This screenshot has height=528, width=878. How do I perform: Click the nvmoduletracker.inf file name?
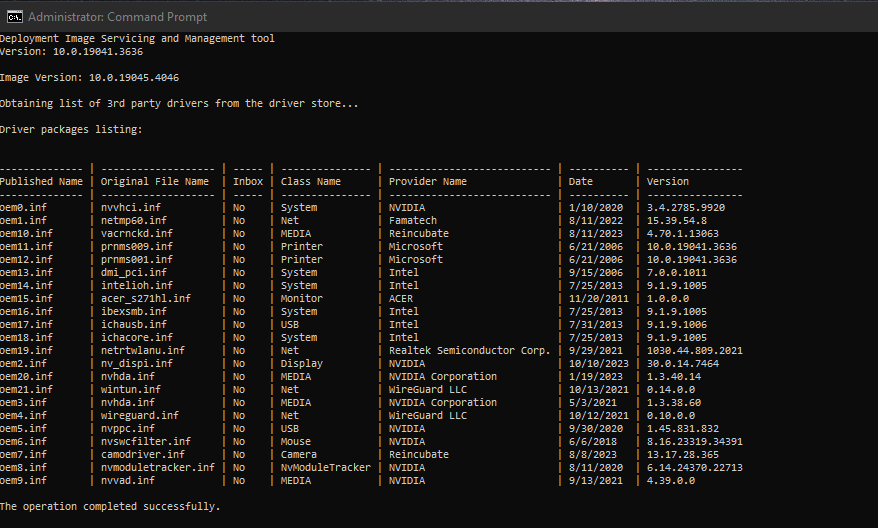pyautogui.click(x=158, y=468)
